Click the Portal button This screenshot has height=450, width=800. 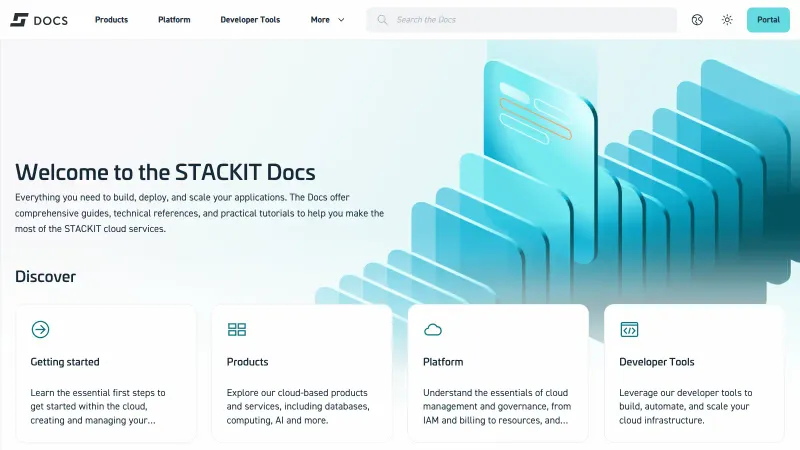coord(768,20)
